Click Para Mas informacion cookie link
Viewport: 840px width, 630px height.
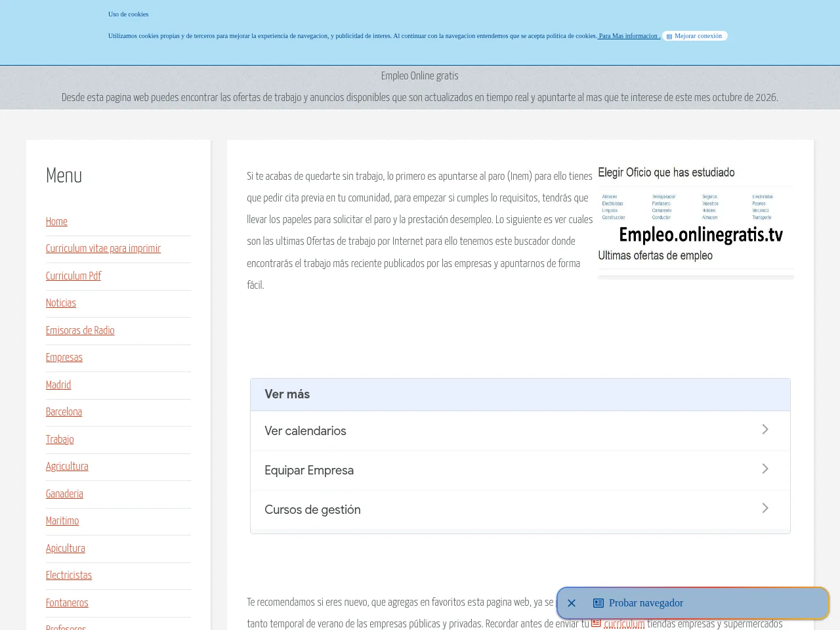click(629, 36)
